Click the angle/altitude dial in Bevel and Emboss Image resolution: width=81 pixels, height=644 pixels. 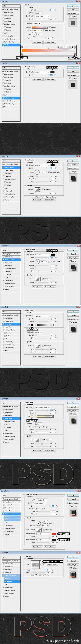(x=38, y=523)
